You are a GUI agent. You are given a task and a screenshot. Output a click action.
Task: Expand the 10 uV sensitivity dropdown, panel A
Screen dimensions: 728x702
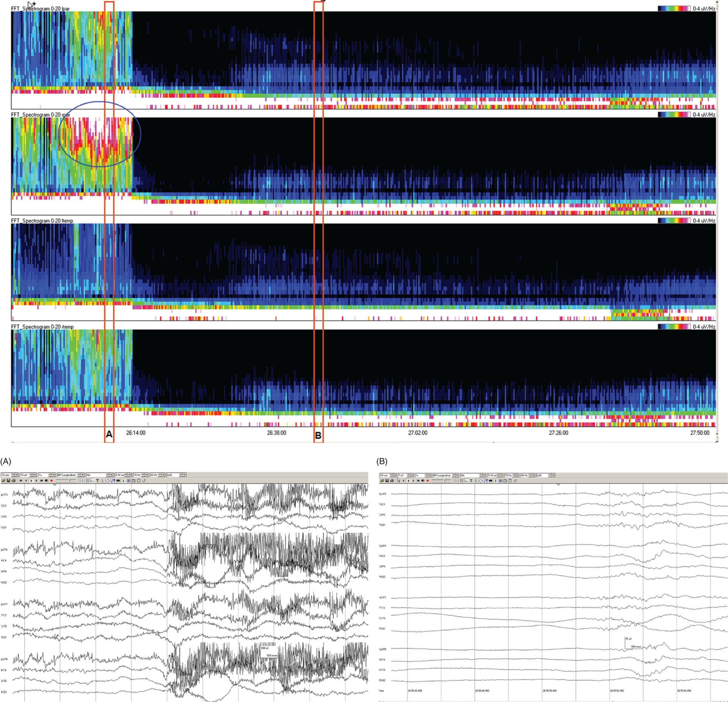[x=35, y=475]
